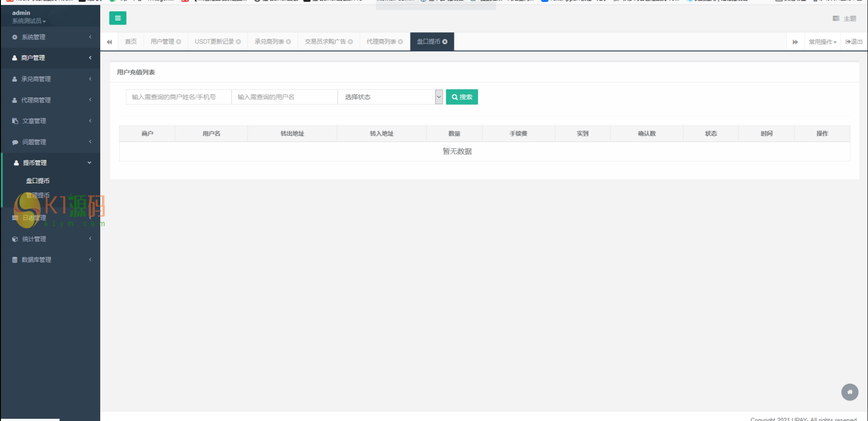Screen dimensions: 868x421
Task: Click 退出 to log out
Action: (854, 41)
